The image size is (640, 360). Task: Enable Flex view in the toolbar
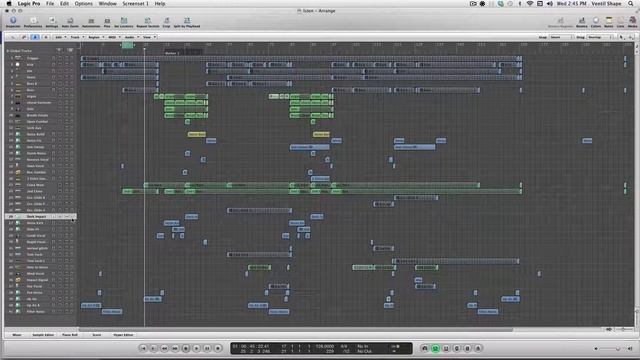pos(107,21)
